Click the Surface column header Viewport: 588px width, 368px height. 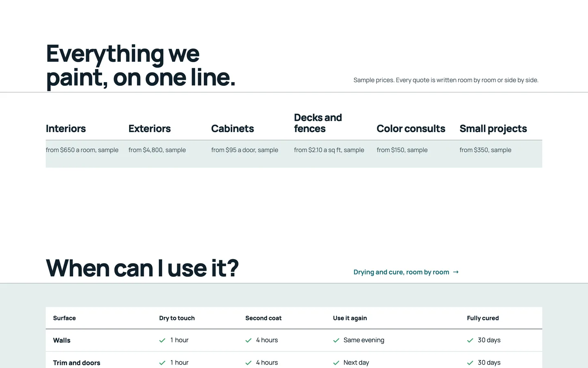[65, 318]
